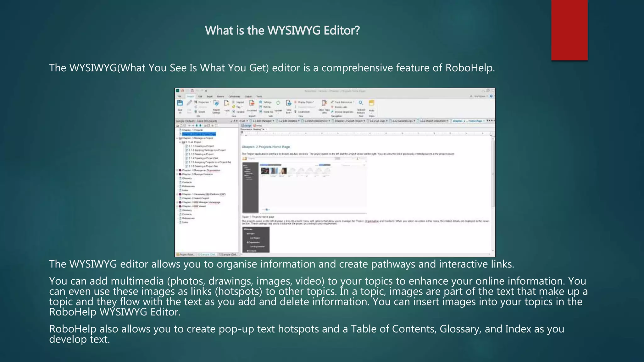Image resolution: width=644 pixels, height=362 pixels.
Task: Click the RoboHelp application icon
Action: [x=177, y=90]
